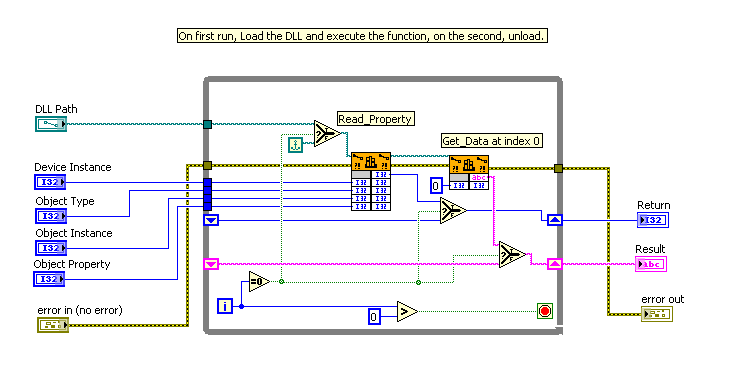The image size is (730, 366).
Task: Select the Device Instance I32 control
Action: (x=50, y=182)
